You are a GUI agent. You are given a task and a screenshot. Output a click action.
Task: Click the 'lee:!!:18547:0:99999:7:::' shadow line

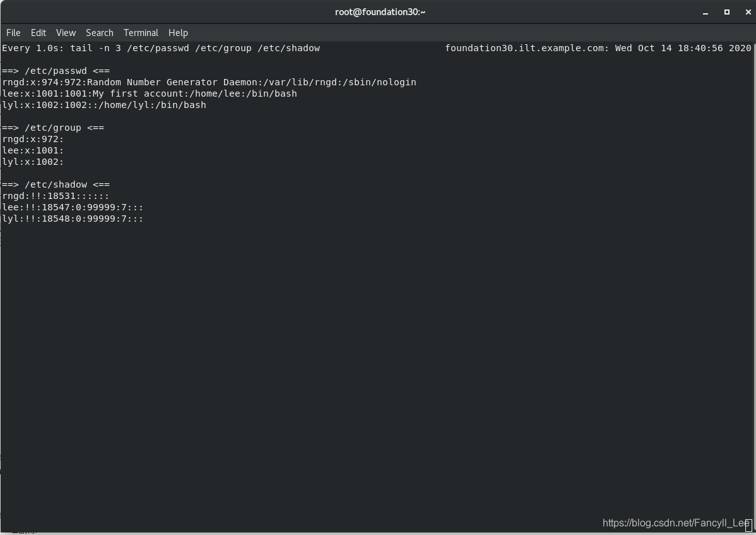[73, 207]
